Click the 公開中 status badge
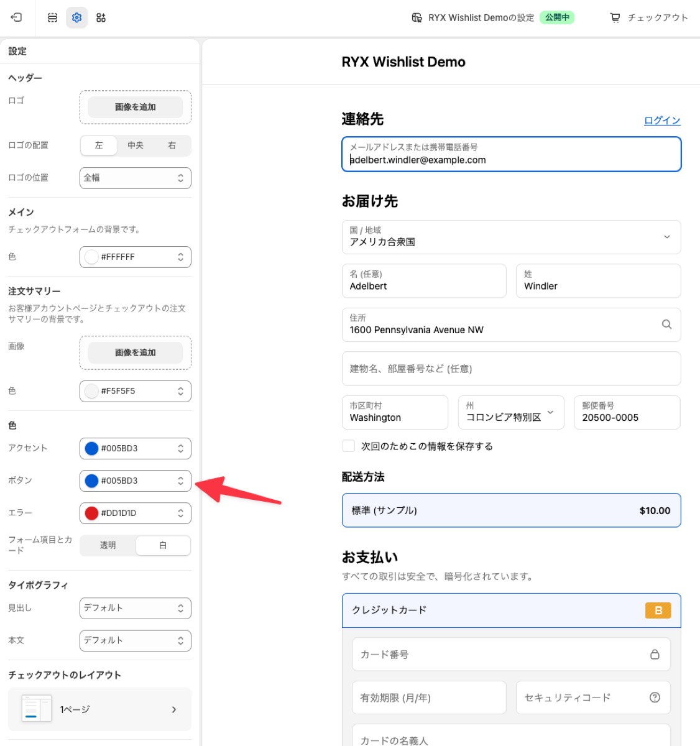 557,17
